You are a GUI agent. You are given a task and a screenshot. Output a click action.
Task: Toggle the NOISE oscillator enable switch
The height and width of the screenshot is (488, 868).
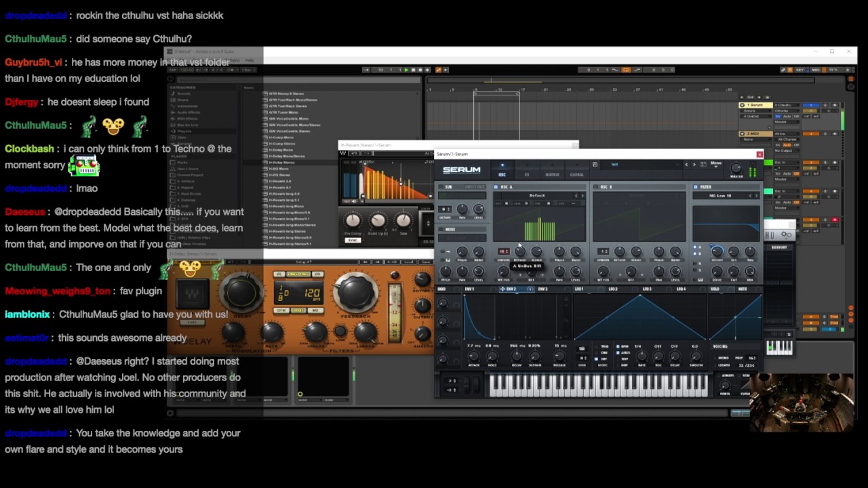point(441,229)
